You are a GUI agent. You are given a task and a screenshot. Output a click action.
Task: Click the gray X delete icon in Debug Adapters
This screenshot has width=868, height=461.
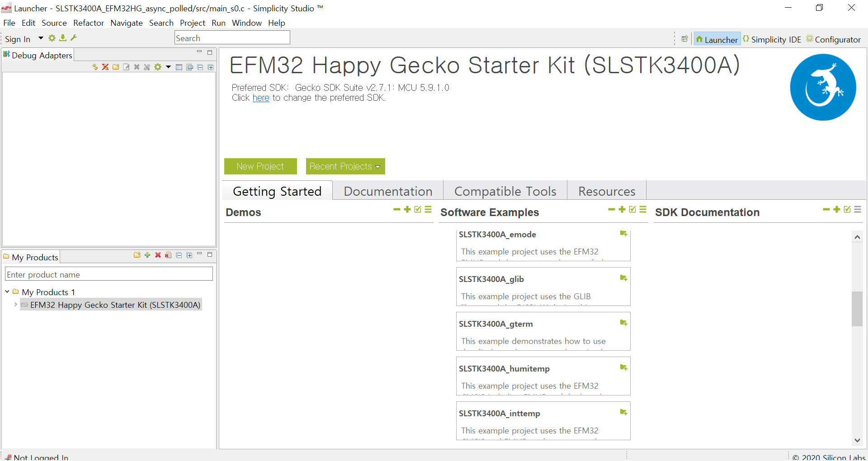[x=137, y=67]
